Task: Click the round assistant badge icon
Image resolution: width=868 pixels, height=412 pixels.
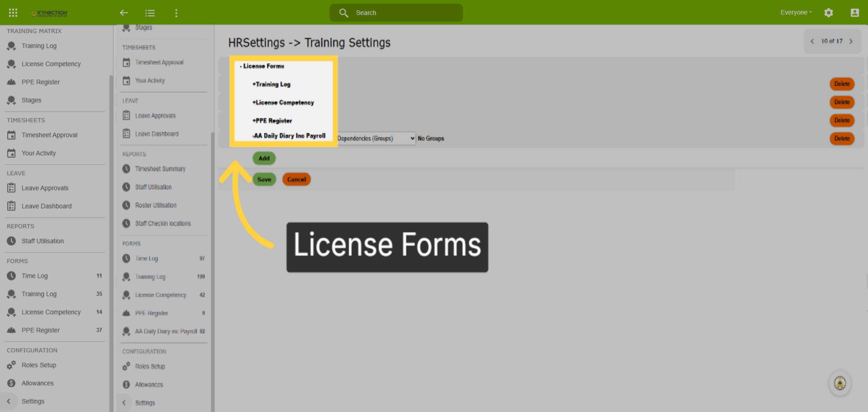Action: [840, 383]
